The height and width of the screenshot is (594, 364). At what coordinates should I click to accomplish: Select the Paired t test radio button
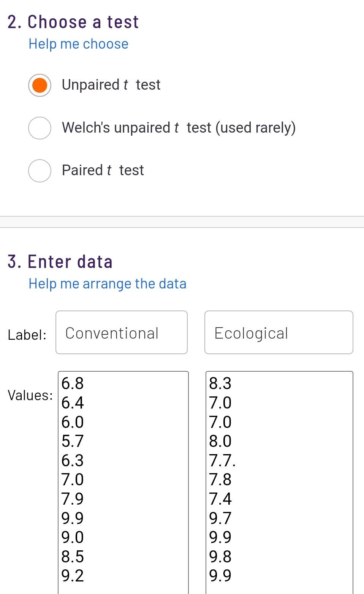(x=40, y=171)
